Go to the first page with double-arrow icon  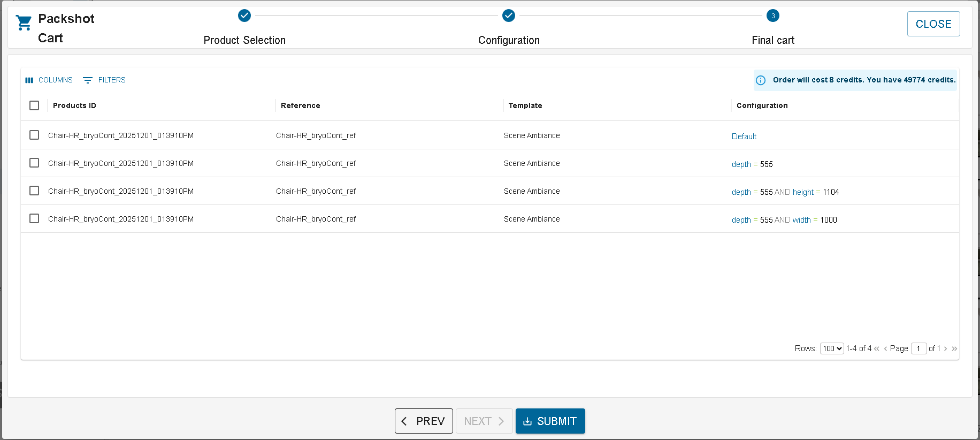tap(877, 348)
